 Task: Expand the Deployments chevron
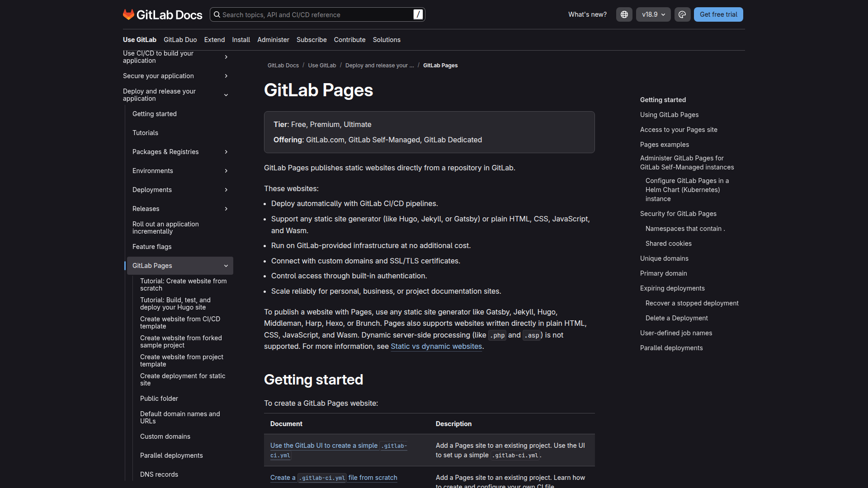[x=226, y=190]
